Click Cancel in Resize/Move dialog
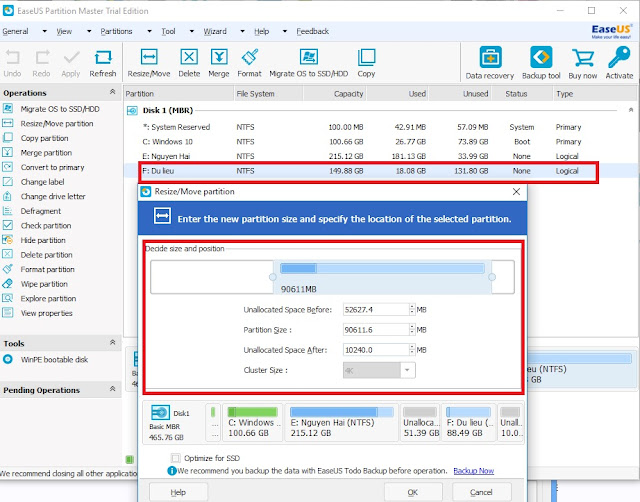The image size is (640, 502). click(481, 492)
